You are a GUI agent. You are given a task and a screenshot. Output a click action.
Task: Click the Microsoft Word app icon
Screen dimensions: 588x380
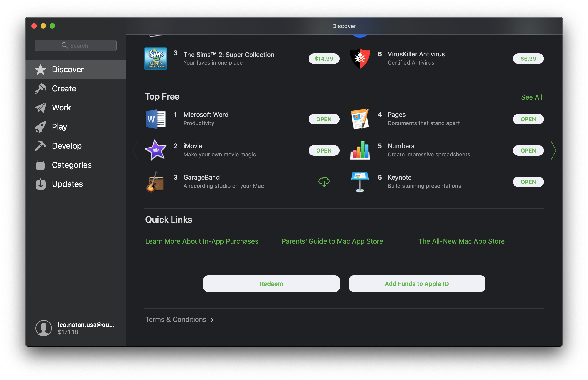point(156,119)
